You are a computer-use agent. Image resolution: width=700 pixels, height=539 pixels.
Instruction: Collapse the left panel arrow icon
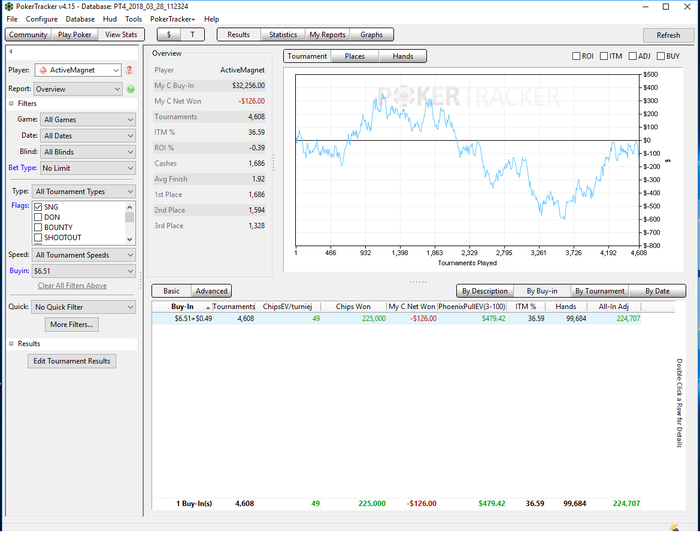pyautogui.click(x=10, y=51)
